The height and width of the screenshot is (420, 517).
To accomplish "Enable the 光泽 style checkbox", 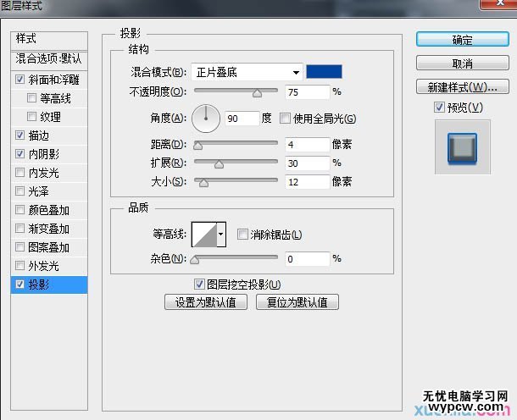I will (x=19, y=191).
